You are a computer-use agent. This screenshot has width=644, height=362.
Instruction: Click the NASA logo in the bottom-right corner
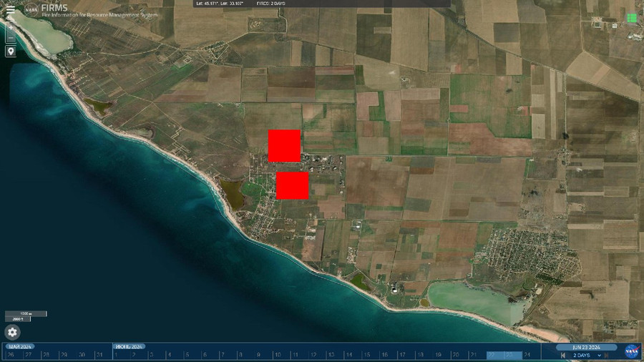pyautogui.click(x=632, y=351)
